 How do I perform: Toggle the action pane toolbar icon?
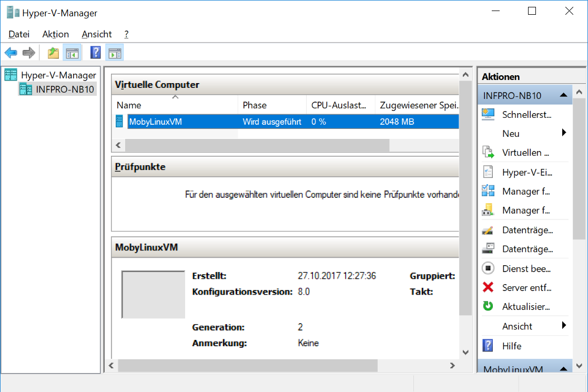pyautogui.click(x=115, y=53)
